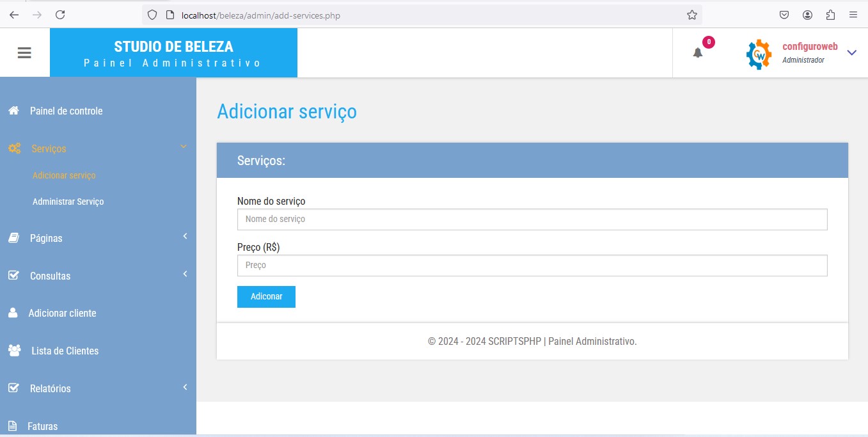Click the home icon beside Painel de controle
The image size is (868, 437).
(13, 111)
